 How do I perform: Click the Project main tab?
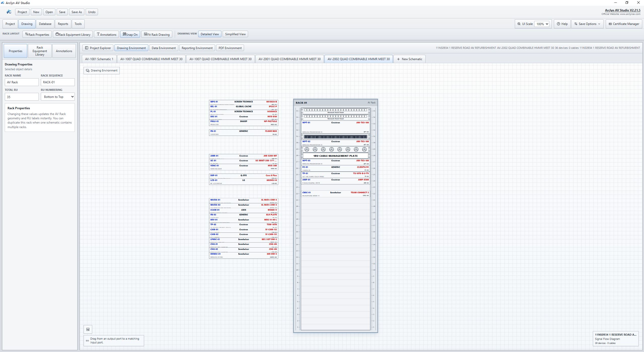[x=10, y=24]
